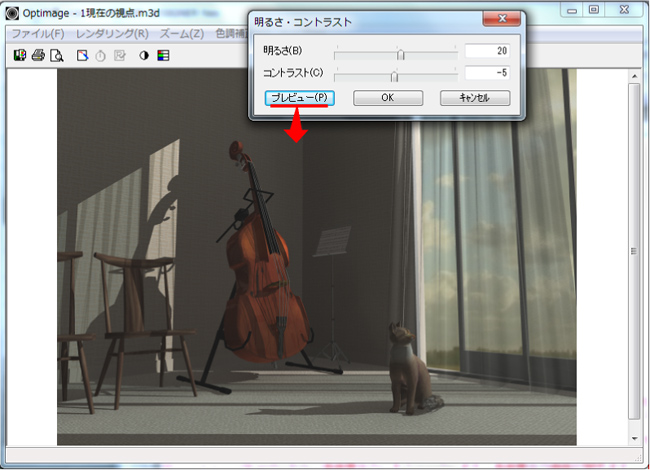
Task: Click the vertical scrollbar down arrow
Action: coord(634,438)
